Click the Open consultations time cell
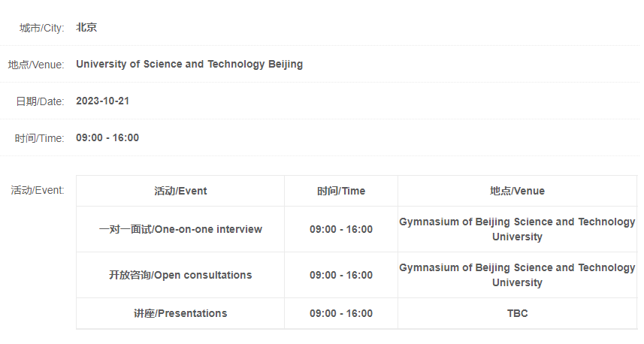The height and width of the screenshot is (344, 644). (x=341, y=275)
